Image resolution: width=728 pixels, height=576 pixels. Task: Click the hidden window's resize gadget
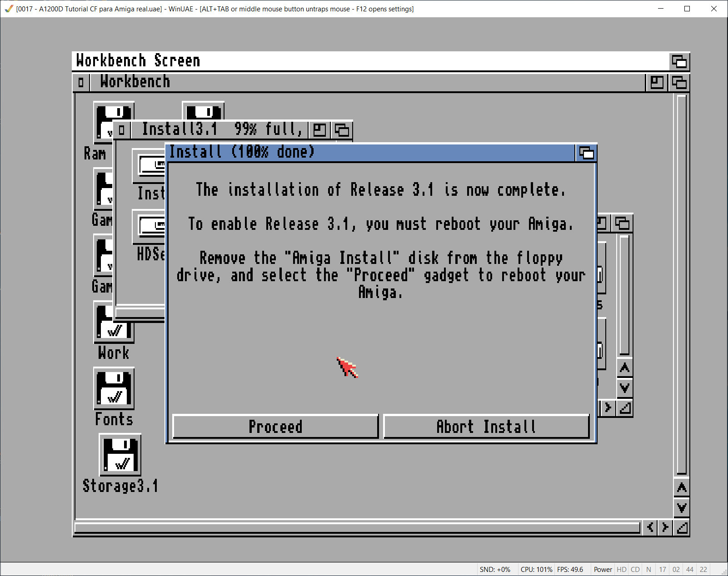(x=625, y=408)
